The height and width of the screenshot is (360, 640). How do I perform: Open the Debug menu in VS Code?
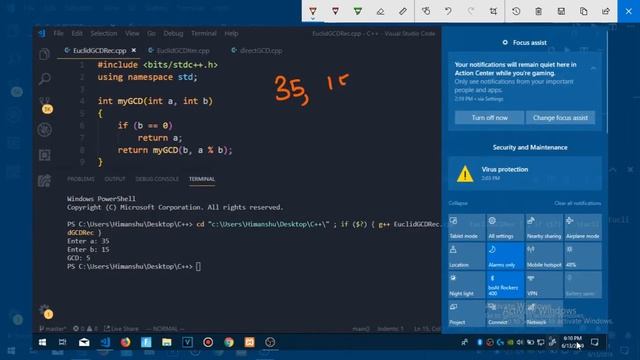tap(173, 33)
